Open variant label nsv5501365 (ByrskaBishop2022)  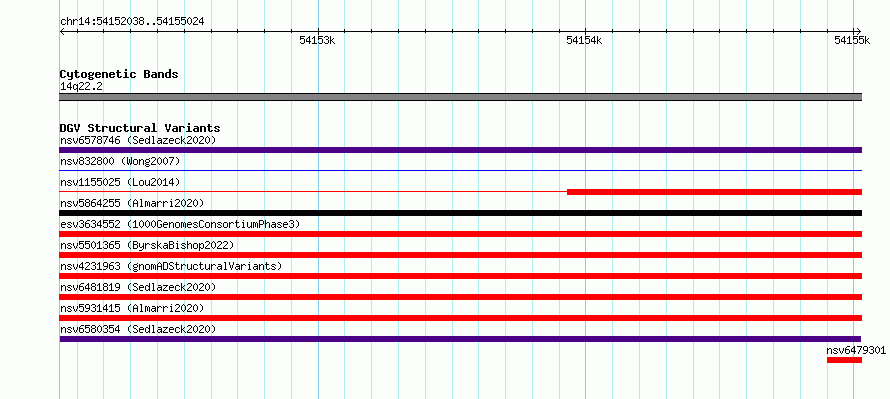[x=147, y=245]
